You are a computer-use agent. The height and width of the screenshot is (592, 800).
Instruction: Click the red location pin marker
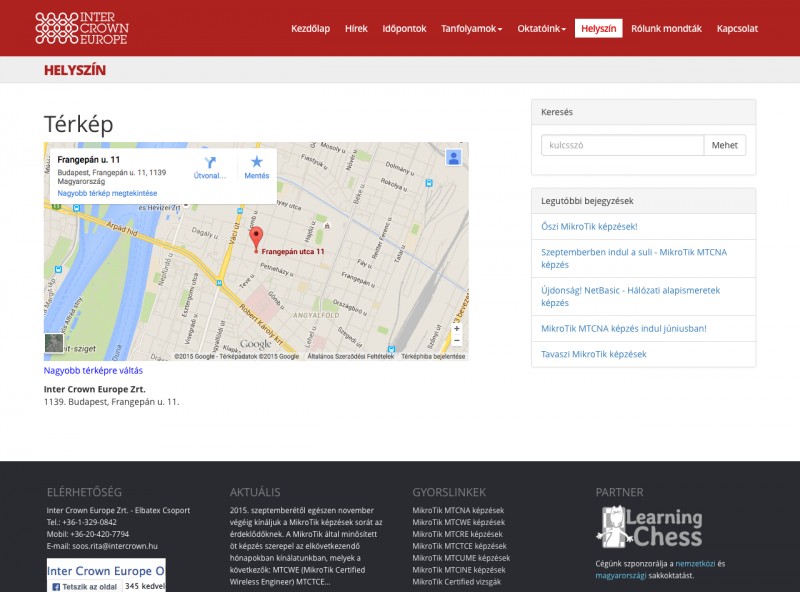[255, 238]
